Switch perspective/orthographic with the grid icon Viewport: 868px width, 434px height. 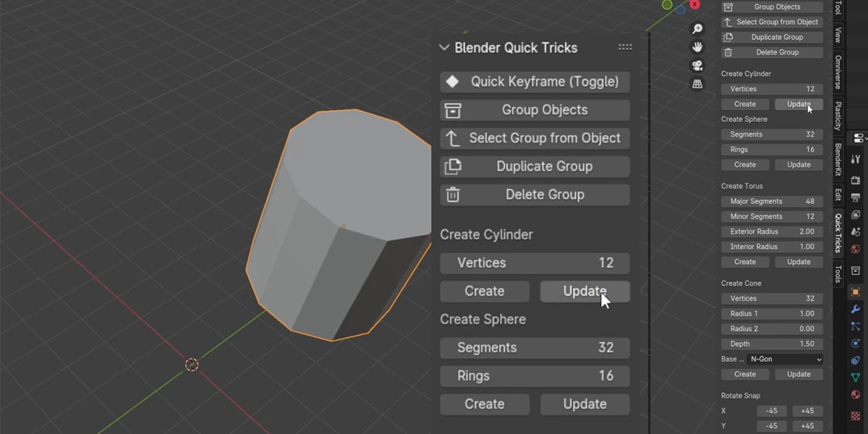[x=697, y=84]
